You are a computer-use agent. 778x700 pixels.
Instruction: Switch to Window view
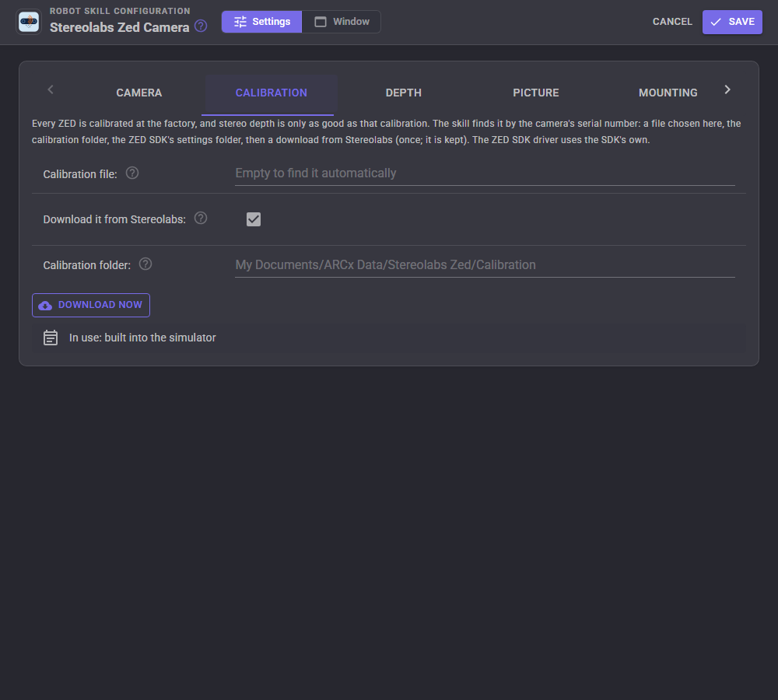tap(342, 22)
